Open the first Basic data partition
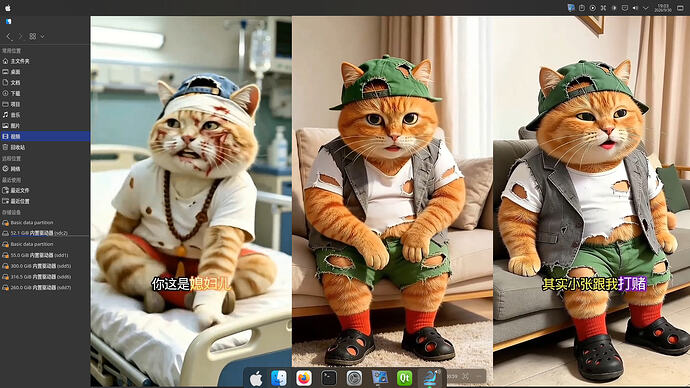 45,223
